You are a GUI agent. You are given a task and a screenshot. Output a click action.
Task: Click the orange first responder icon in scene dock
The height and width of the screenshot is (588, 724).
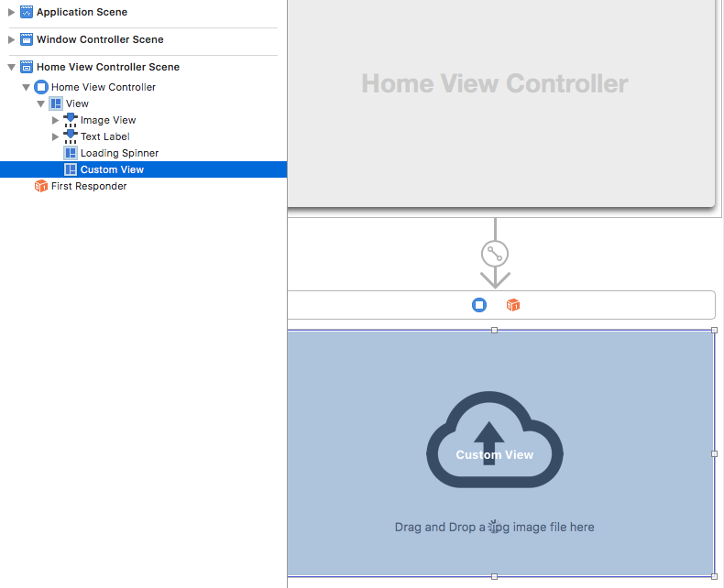(x=513, y=305)
